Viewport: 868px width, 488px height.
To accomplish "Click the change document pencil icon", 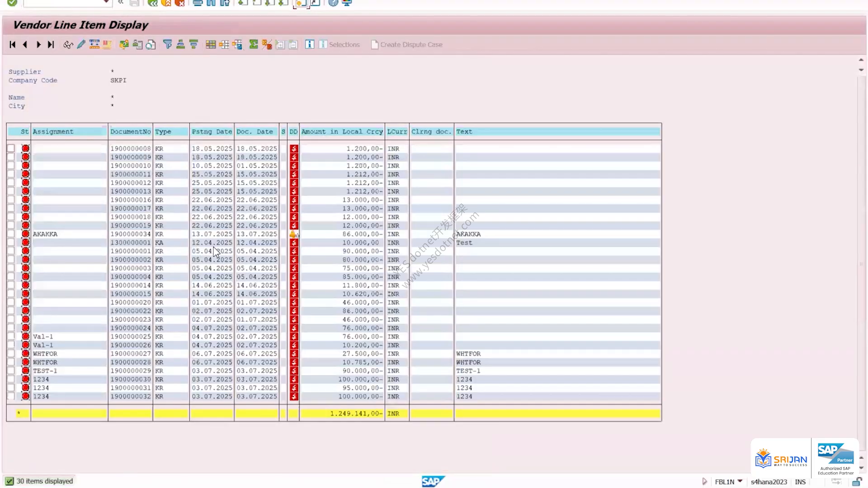I will coord(81,44).
